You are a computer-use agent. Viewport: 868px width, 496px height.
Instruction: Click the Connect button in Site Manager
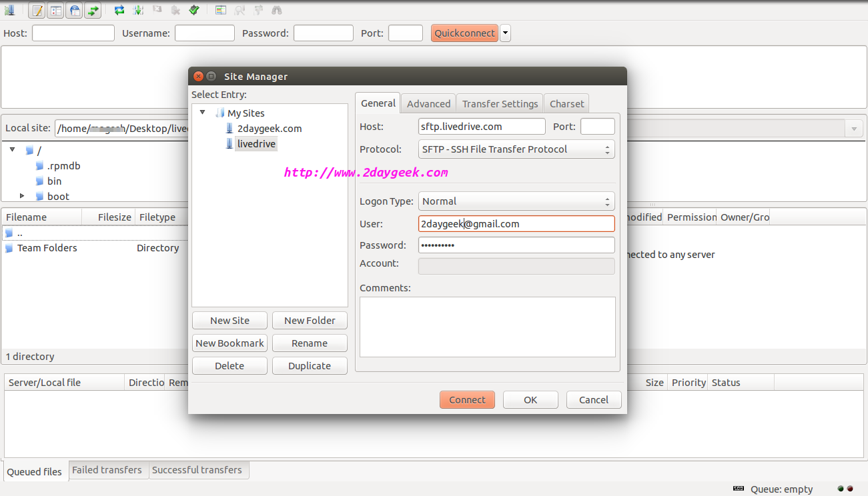pyautogui.click(x=467, y=400)
